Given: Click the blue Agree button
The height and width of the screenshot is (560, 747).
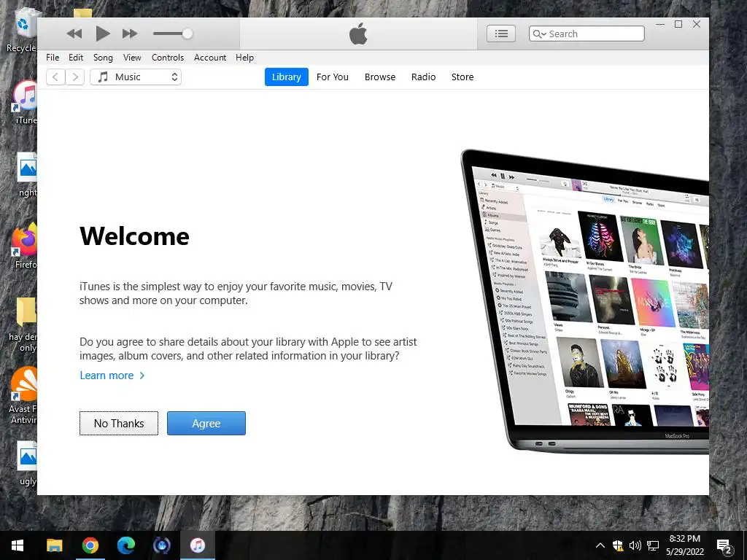Looking at the screenshot, I should (x=206, y=424).
